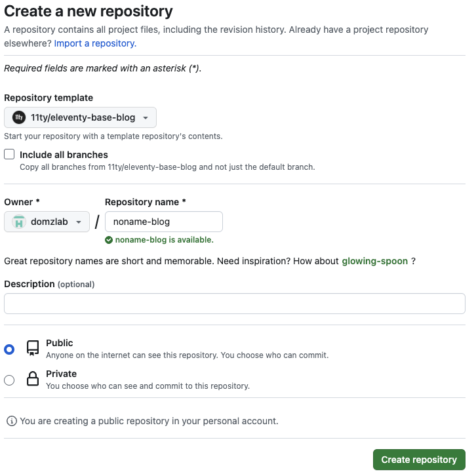Click the Public option label
This screenshot has height=476, width=476.
[x=60, y=343]
